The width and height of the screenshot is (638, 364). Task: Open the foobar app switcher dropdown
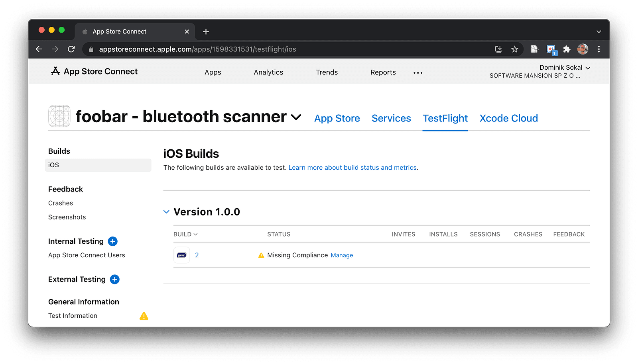pyautogui.click(x=296, y=117)
